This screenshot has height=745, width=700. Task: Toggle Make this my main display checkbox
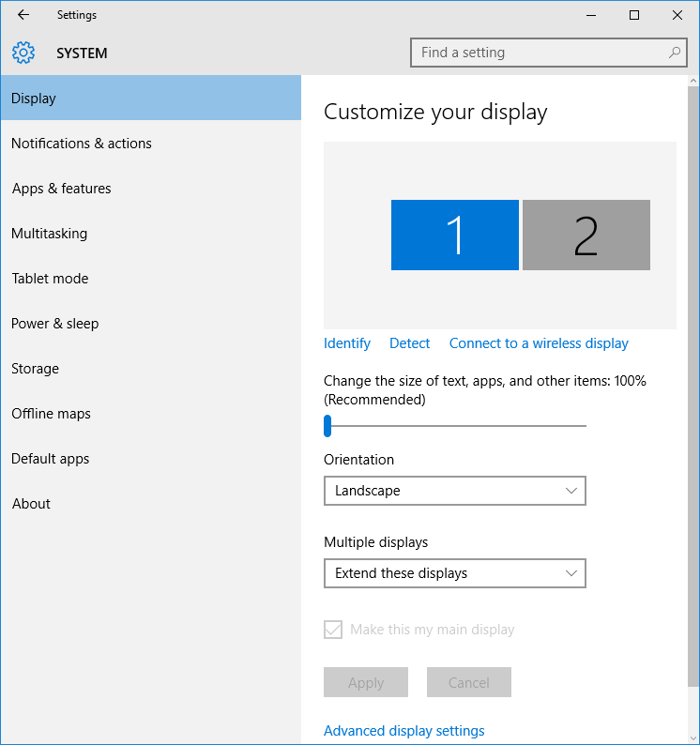[x=333, y=630]
